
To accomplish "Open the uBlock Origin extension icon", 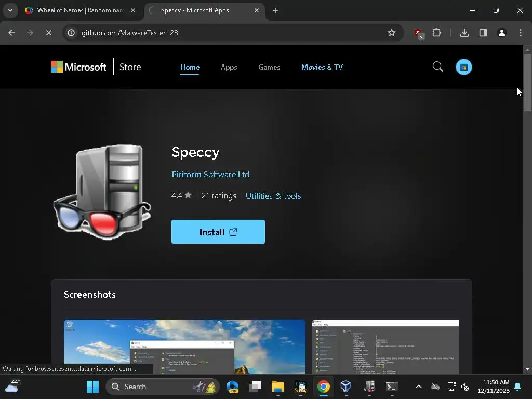I will point(418,33).
